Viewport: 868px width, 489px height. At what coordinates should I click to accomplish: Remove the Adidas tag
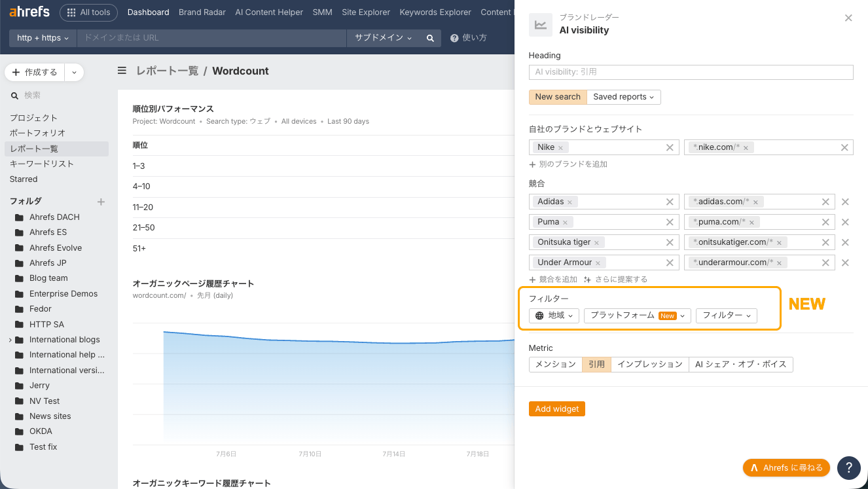(570, 202)
